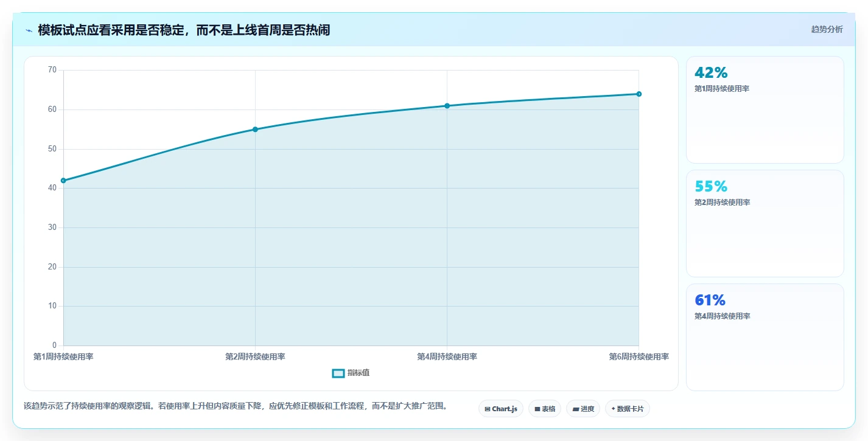This screenshot has width=868, height=441.
Task: Click the data point at 第1周持续使用率
Action: (63, 181)
